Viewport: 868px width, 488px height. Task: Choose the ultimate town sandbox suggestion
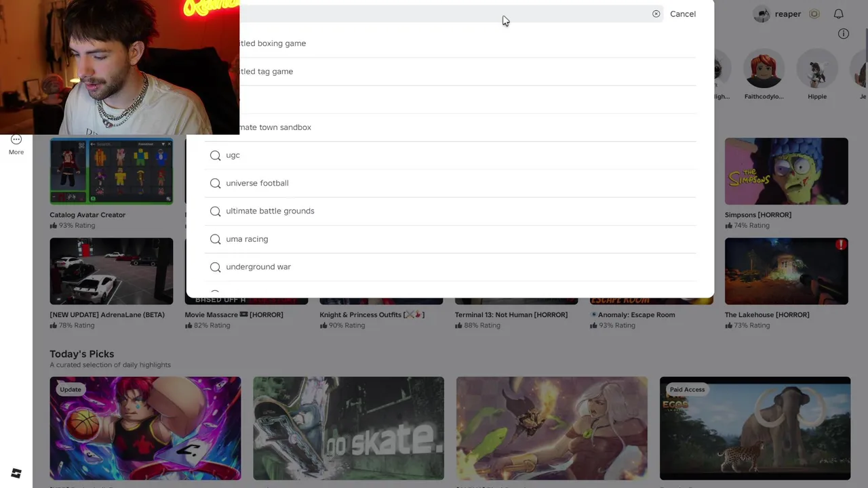pyautogui.click(x=468, y=127)
